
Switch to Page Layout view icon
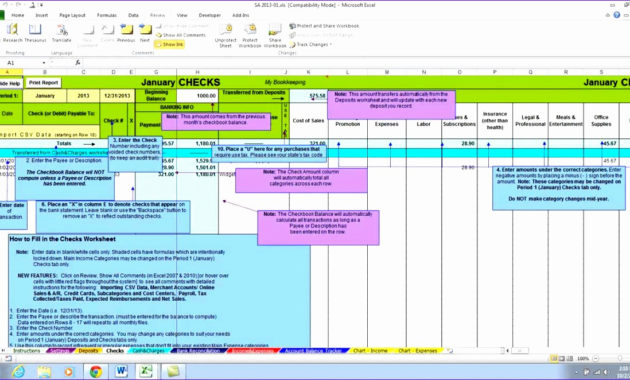(561, 358)
